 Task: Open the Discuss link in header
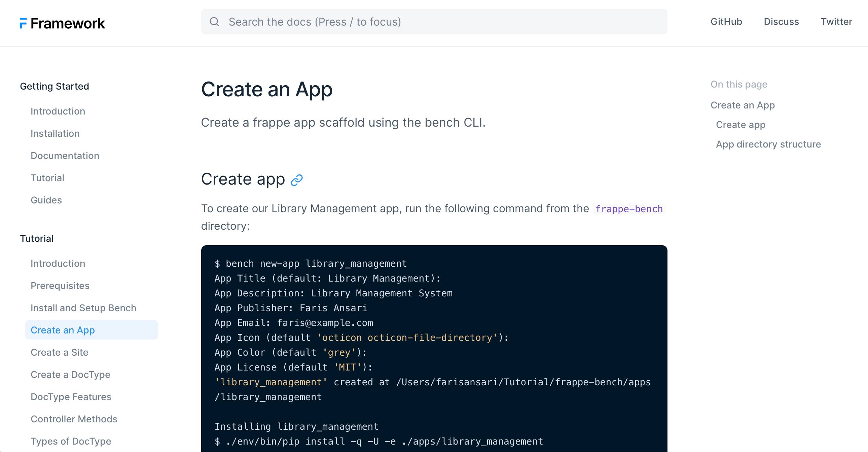[781, 22]
